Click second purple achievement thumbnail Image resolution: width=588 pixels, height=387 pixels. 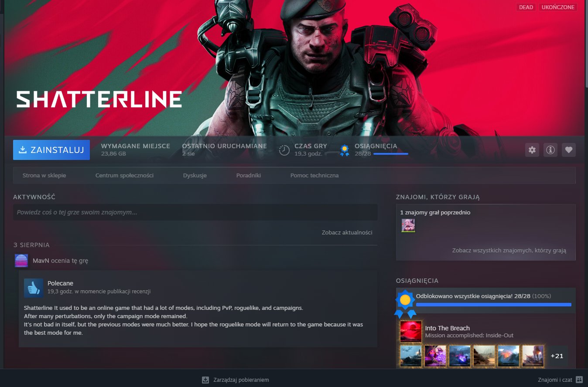point(435,356)
